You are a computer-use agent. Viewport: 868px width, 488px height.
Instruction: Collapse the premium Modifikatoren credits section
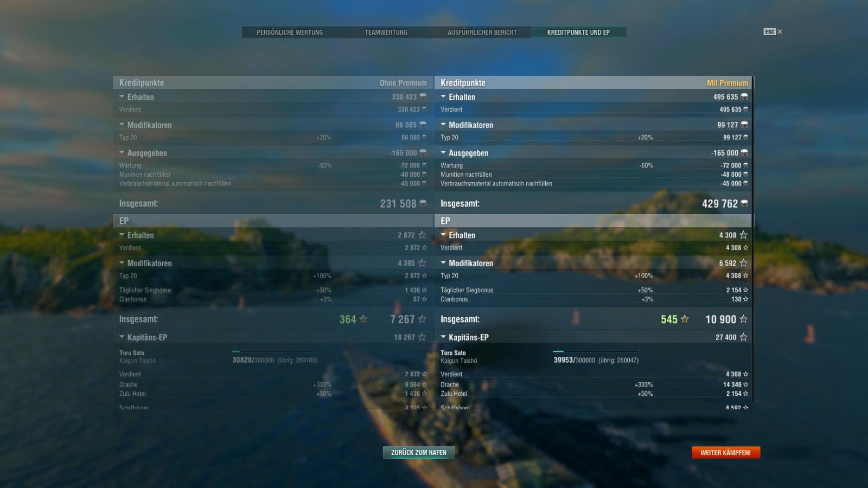coord(443,125)
